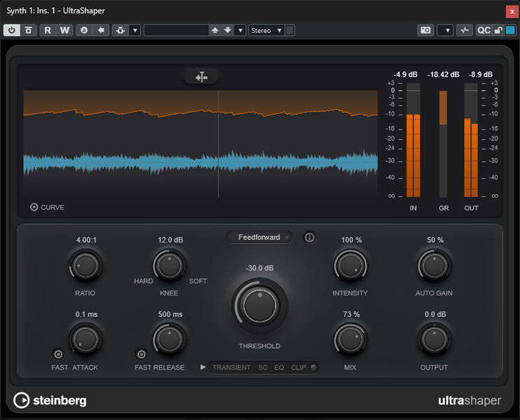Click the KNEE knob

pyautogui.click(x=170, y=265)
